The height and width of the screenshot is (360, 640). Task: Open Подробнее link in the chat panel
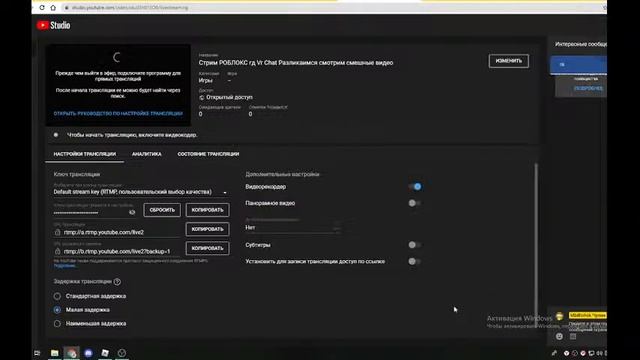click(x=588, y=88)
